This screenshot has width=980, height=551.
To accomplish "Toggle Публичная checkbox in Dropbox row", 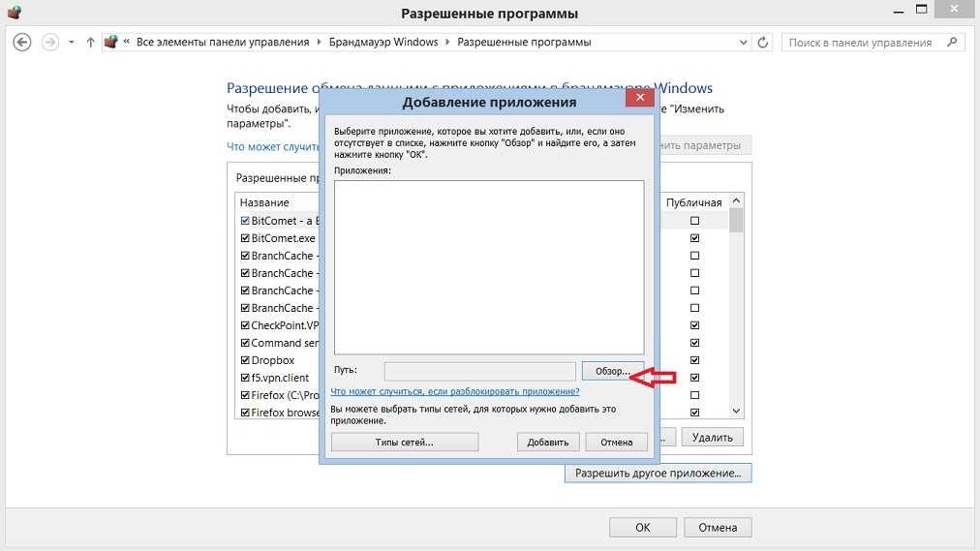I will pos(694,360).
